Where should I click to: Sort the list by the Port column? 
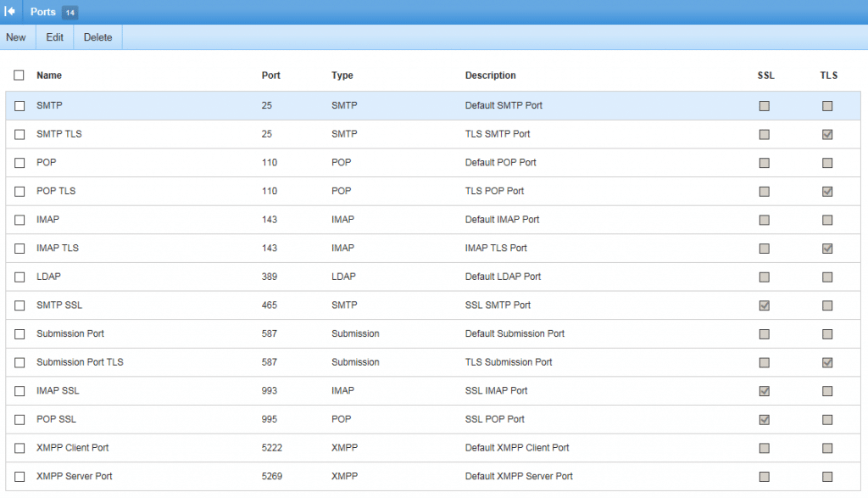tap(270, 75)
